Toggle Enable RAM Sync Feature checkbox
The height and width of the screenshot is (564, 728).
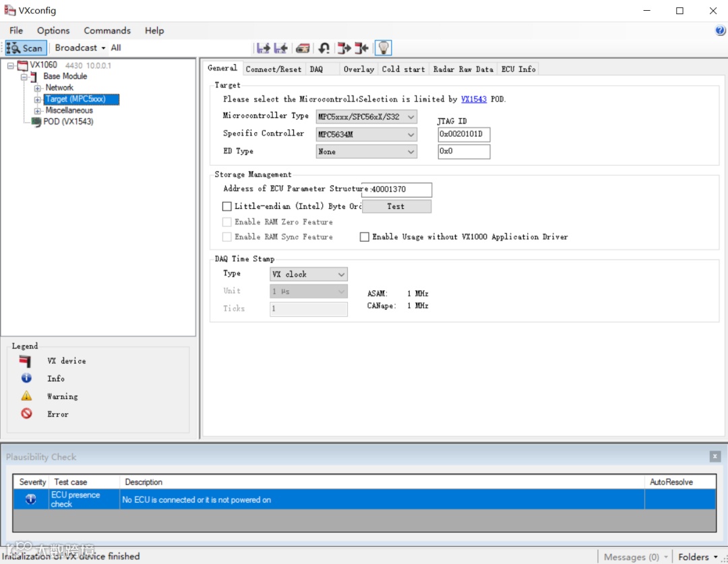tap(227, 237)
